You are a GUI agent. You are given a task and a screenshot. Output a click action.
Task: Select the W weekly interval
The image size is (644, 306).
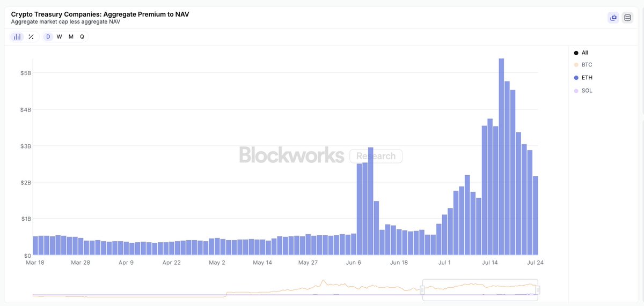(x=60, y=36)
